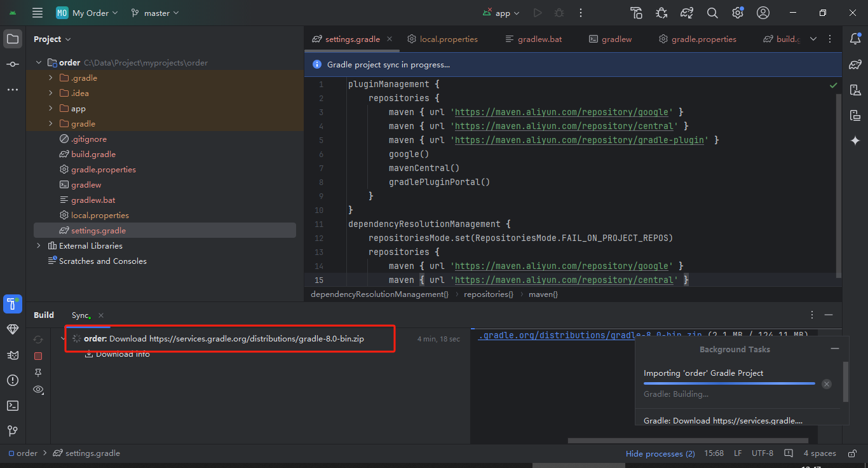Open the Logcat tool window
Screen dimensions: 868x468
(13, 355)
